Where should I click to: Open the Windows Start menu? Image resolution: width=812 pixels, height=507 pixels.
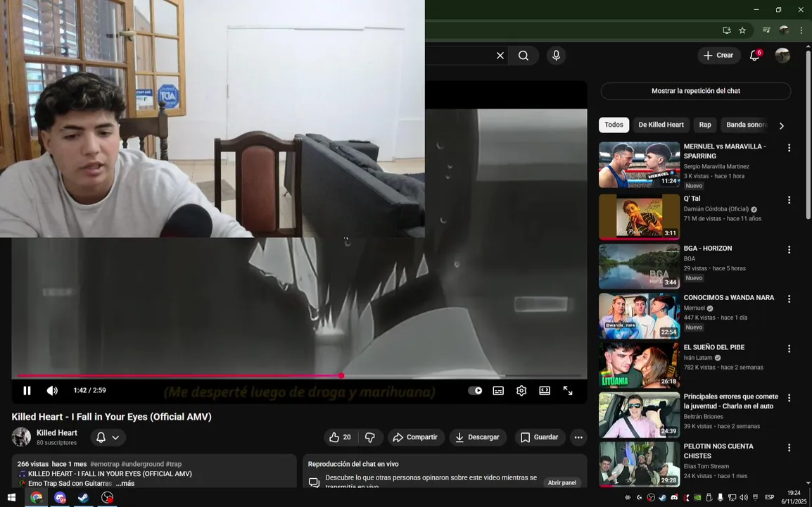coord(11,498)
